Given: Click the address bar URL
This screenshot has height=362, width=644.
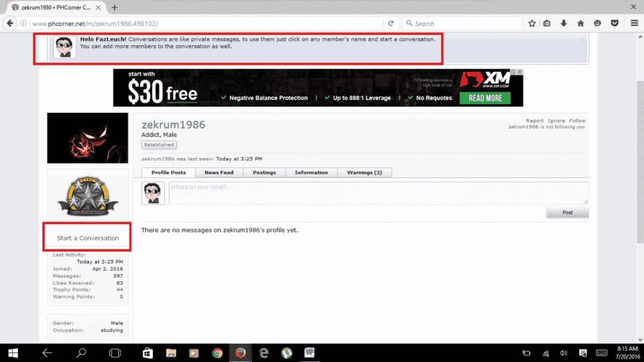Looking at the screenshot, I should click(95, 24).
